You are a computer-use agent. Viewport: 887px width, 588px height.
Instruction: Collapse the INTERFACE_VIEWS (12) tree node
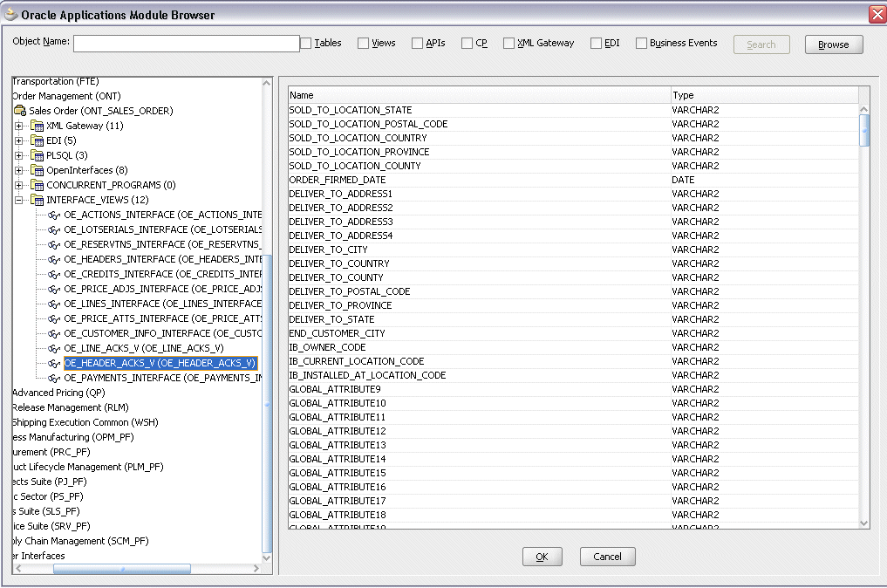point(18,200)
